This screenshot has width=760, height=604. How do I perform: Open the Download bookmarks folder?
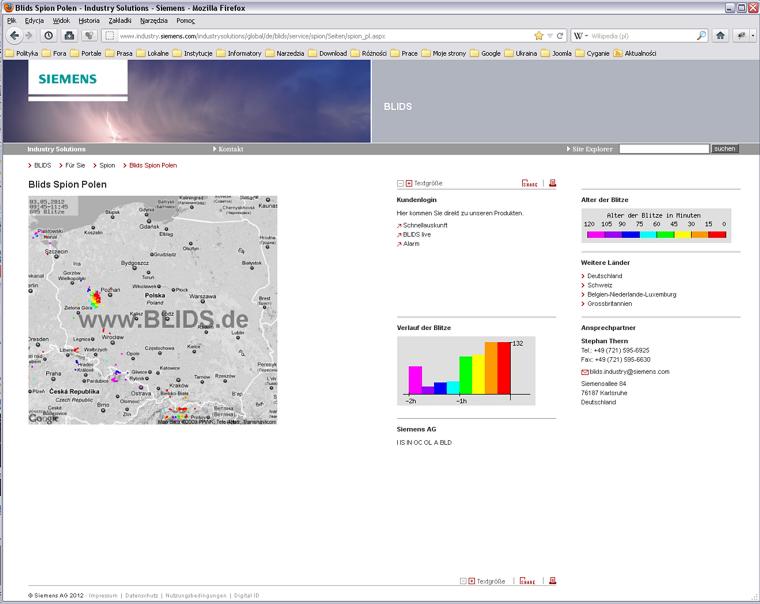[328, 53]
